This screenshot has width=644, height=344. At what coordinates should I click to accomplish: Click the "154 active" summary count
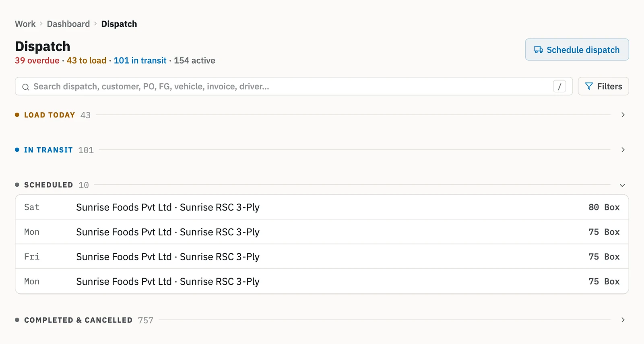pos(194,60)
